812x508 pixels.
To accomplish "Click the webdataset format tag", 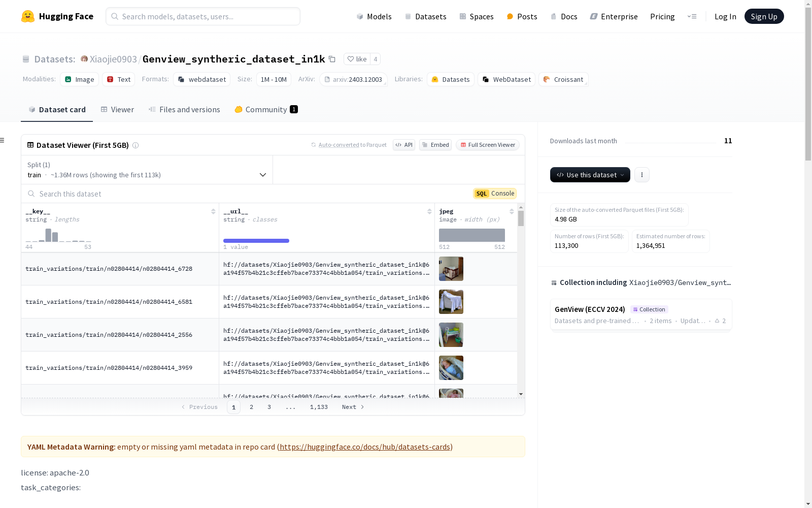I will pos(202,79).
